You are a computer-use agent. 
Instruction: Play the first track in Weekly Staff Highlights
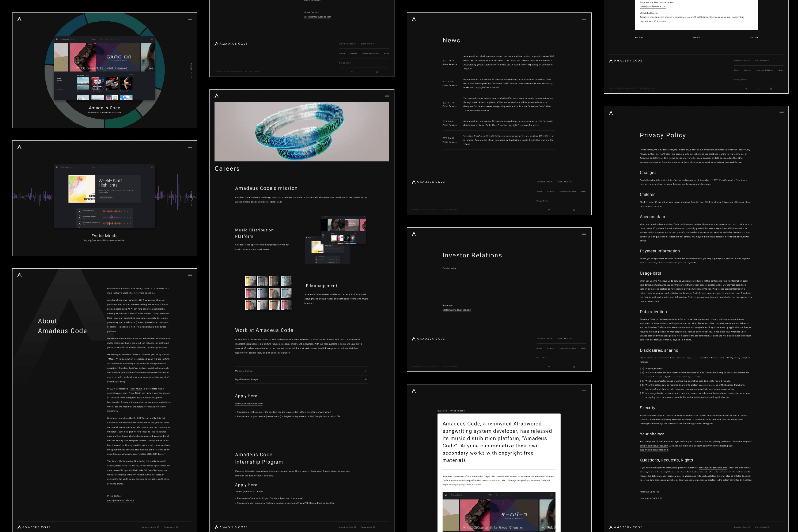coord(79,211)
